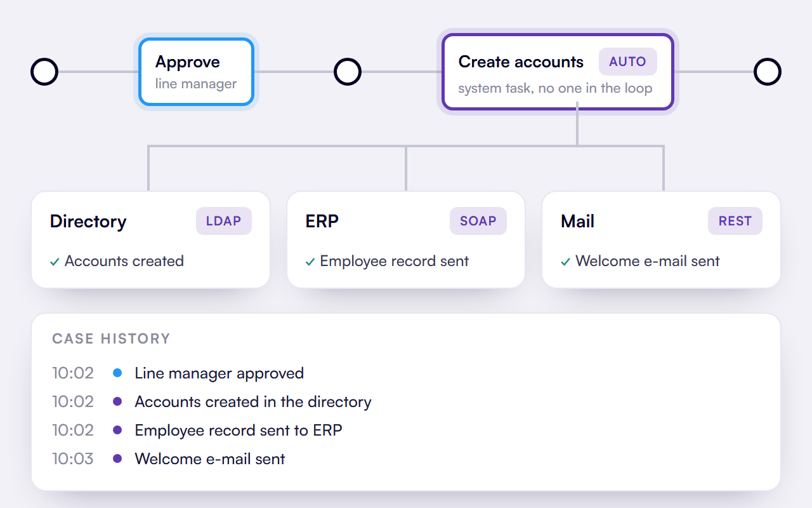Click the REST badge on the Mail card

(735, 221)
